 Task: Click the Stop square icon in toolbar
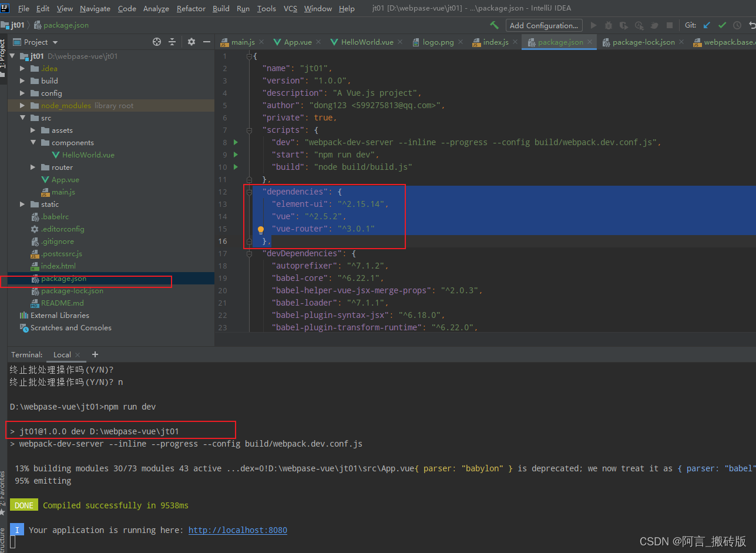(x=669, y=25)
